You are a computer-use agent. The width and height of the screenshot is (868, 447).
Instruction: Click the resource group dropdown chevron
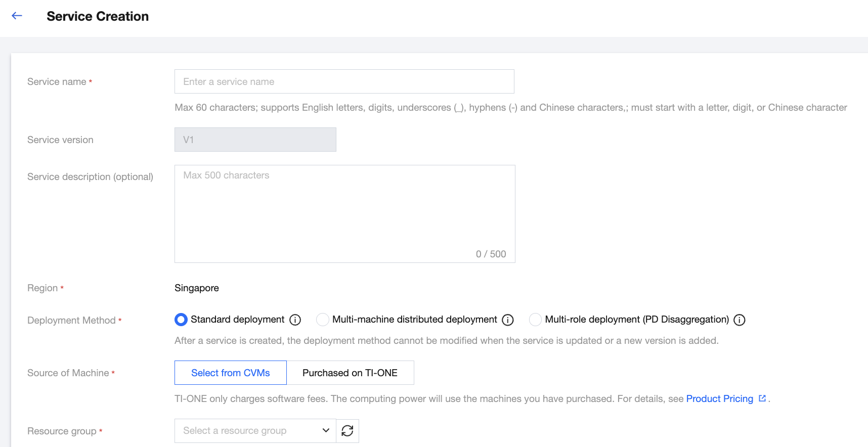coord(326,431)
